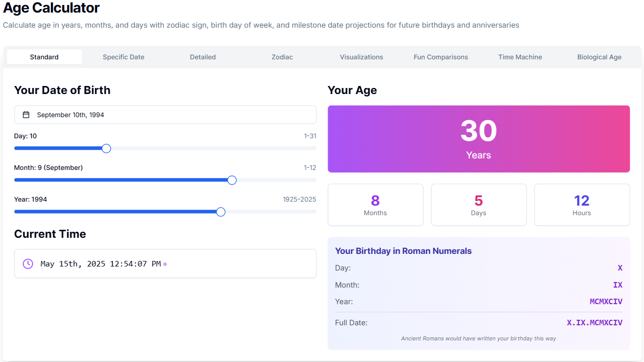Click the September 10th, 1994 date field
644x362 pixels.
click(x=165, y=114)
